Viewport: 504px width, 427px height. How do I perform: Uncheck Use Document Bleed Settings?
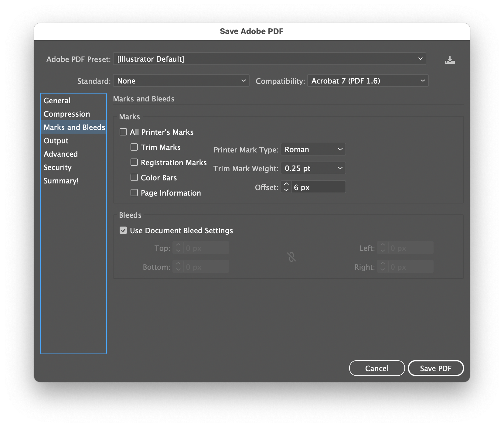click(x=123, y=231)
